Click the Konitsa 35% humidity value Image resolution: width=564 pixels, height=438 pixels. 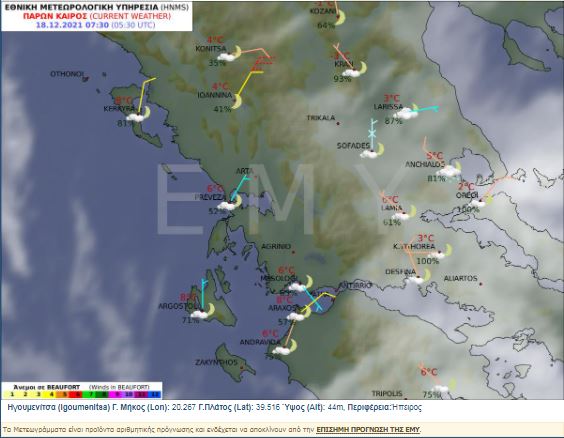click(x=217, y=63)
